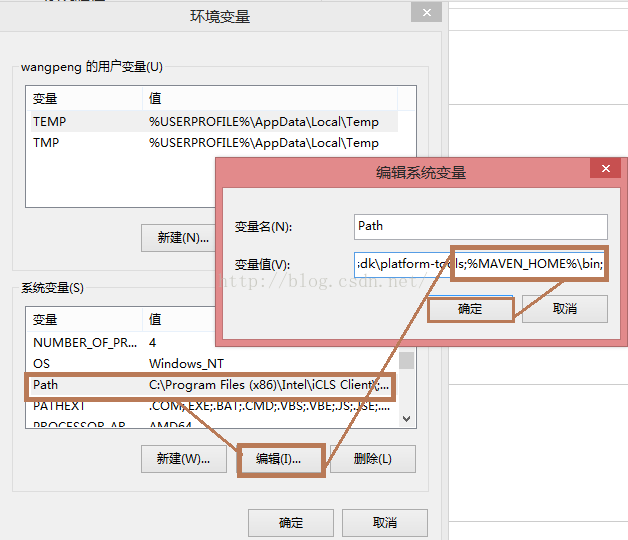The image size is (628, 540).
Task: Click 取消 in the Edit System Variable dialog
Action: [565, 309]
